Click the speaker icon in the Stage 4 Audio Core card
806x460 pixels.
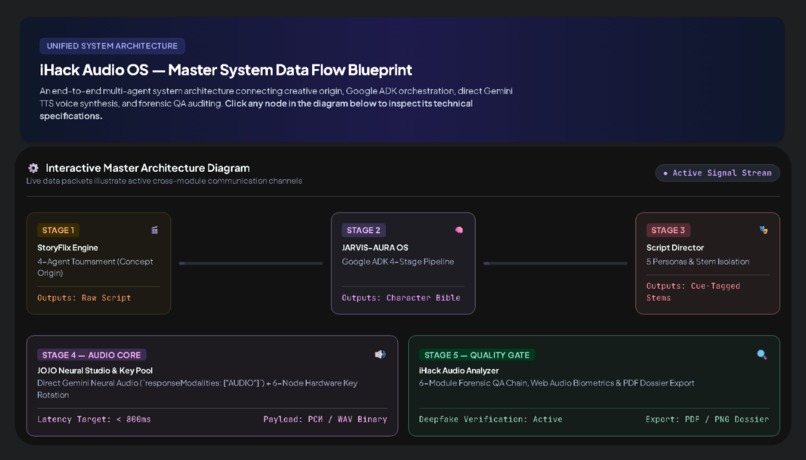pyautogui.click(x=380, y=355)
